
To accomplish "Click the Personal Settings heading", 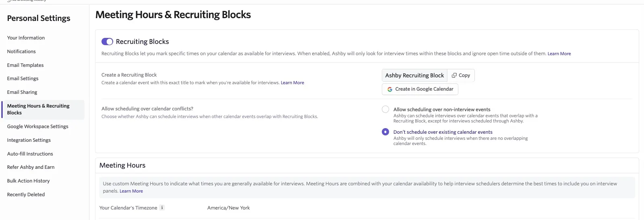I will point(39,18).
